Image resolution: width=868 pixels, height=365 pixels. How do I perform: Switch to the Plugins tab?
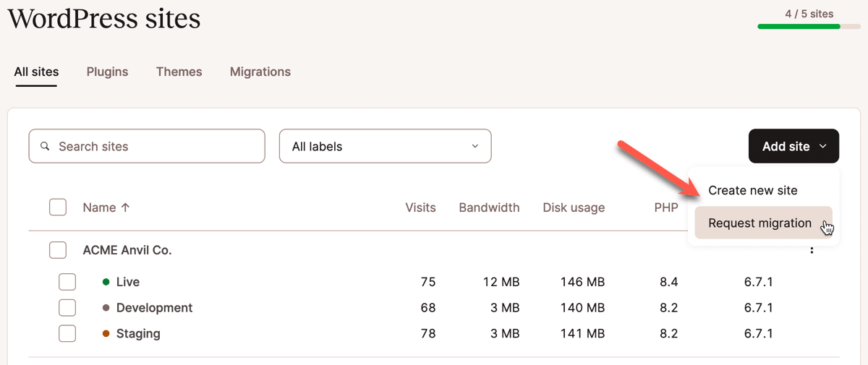[x=107, y=72]
